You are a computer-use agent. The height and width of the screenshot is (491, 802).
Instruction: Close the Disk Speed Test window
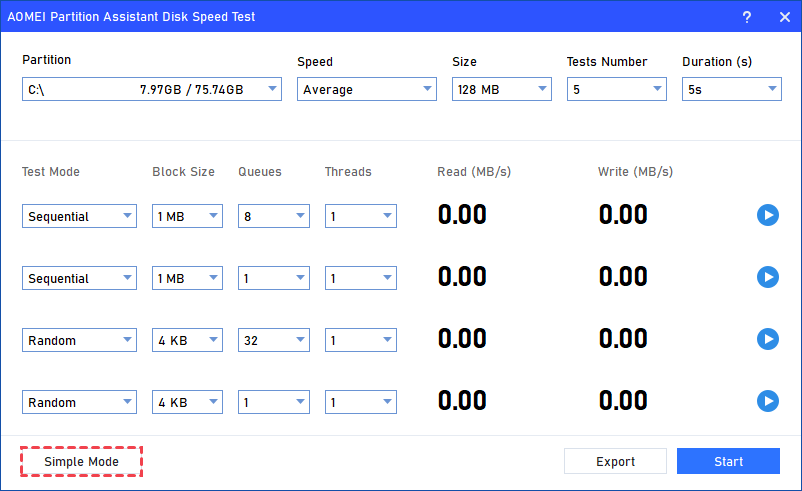784,17
